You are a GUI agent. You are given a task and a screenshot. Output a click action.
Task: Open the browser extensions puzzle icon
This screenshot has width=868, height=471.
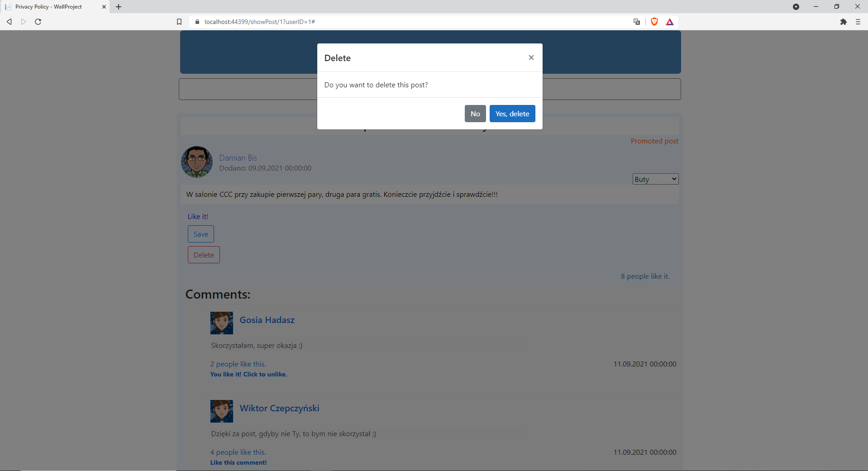tap(844, 21)
